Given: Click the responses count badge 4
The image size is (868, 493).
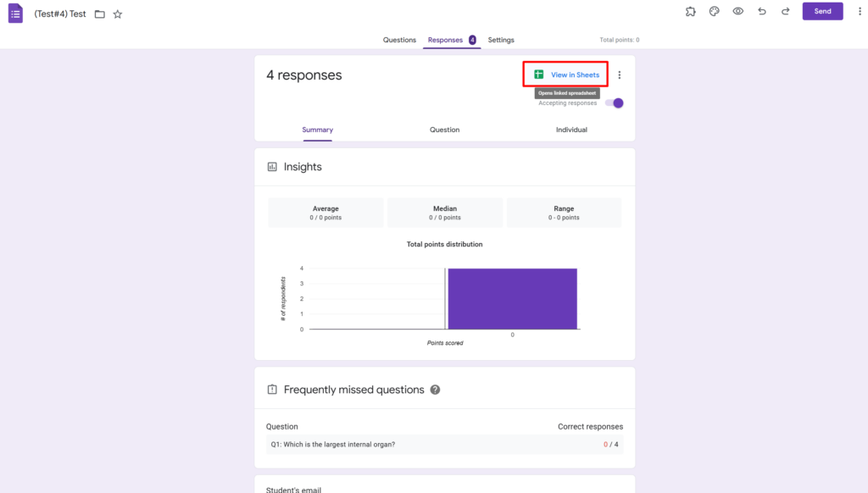Looking at the screenshot, I should pos(472,40).
